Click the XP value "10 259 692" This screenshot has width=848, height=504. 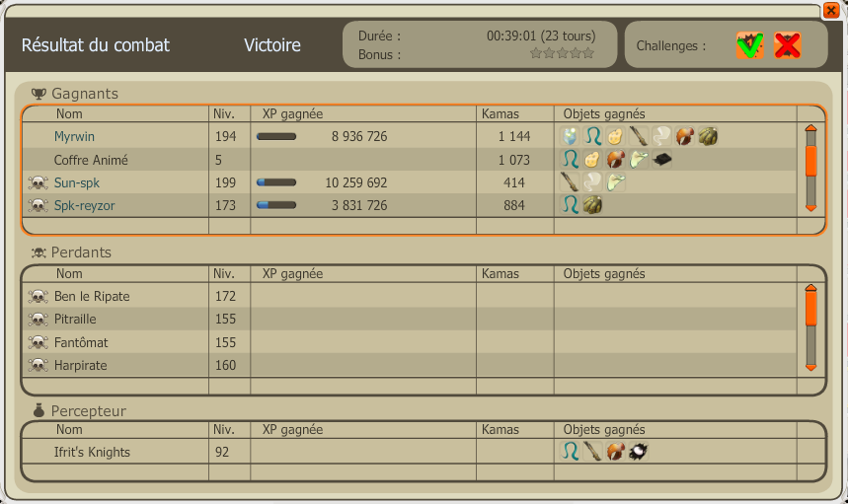tap(355, 183)
